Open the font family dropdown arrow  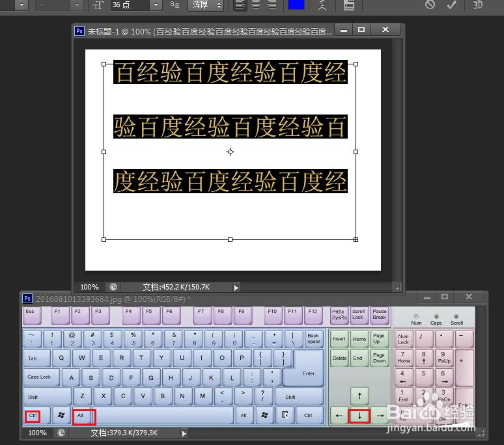21,5
